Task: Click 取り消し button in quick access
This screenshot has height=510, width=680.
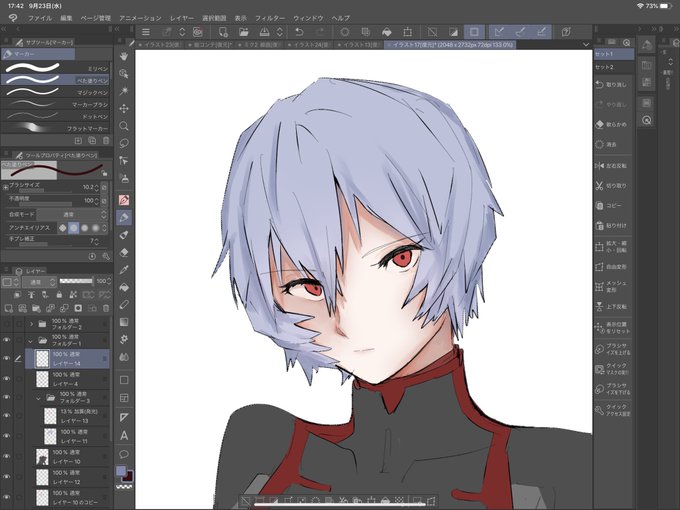Action: pos(612,85)
